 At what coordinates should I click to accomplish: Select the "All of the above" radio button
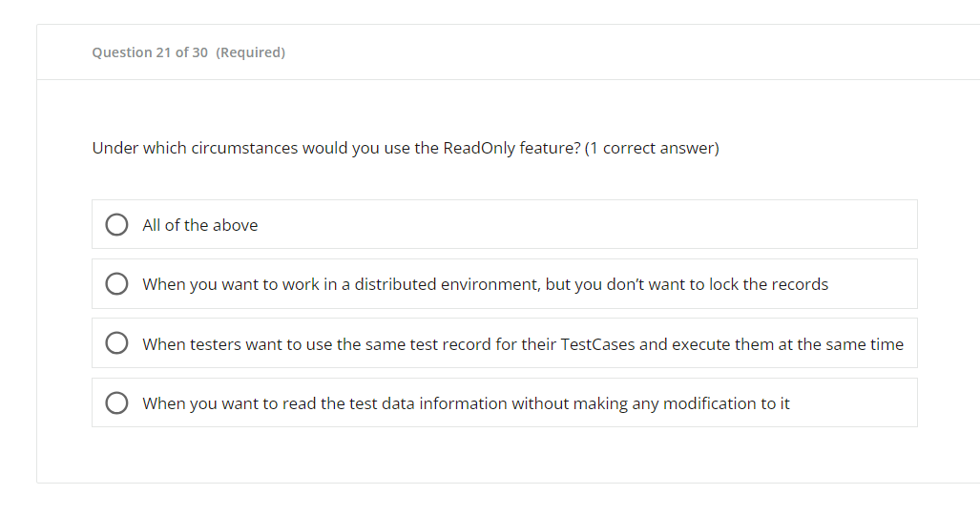coord(117,225)
